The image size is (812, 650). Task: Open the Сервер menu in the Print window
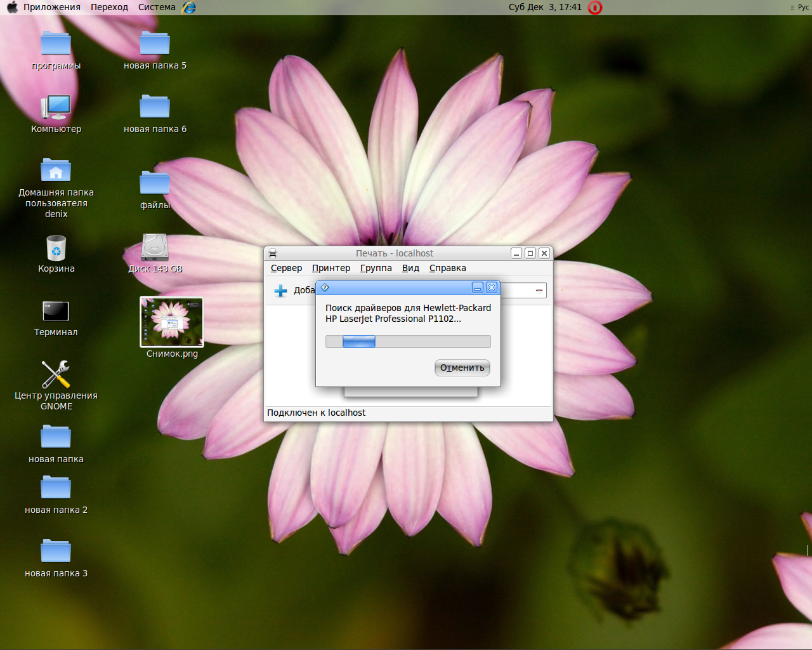click(286, 269)
